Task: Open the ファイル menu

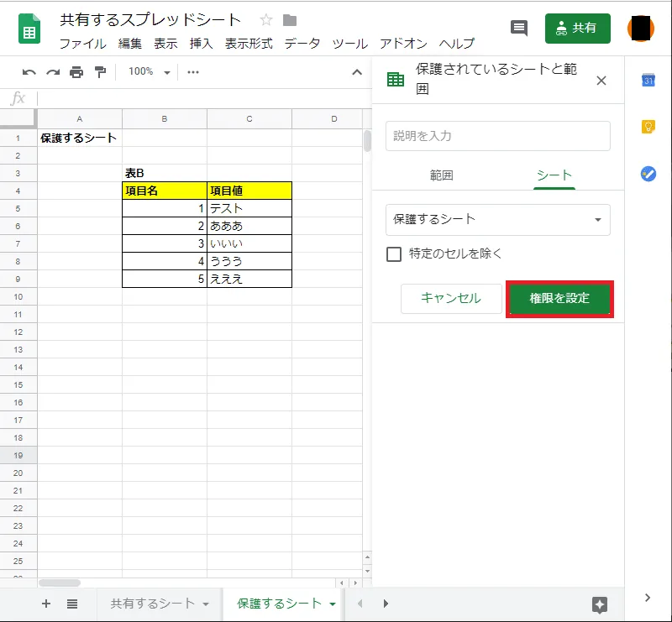Action: pos(82,44)
